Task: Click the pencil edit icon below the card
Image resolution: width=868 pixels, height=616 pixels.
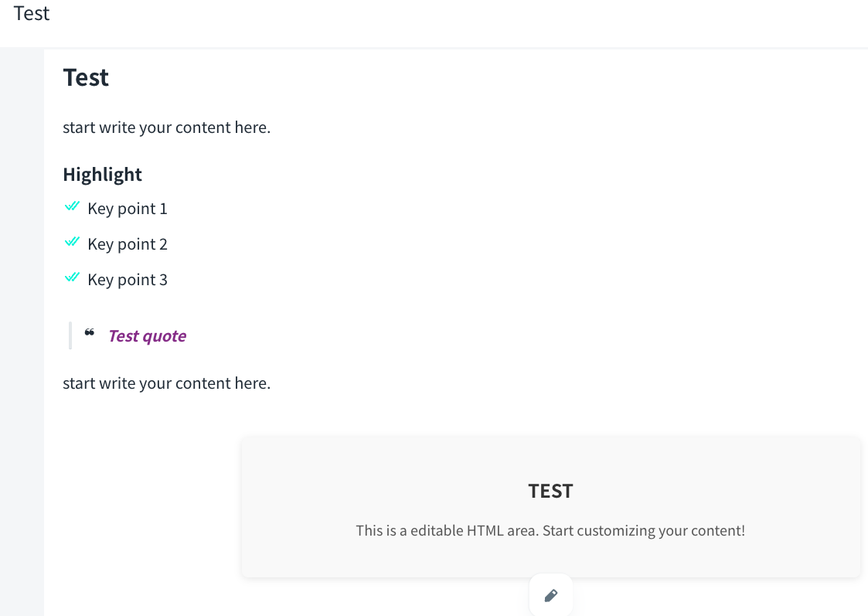Action: pos(551,595)
